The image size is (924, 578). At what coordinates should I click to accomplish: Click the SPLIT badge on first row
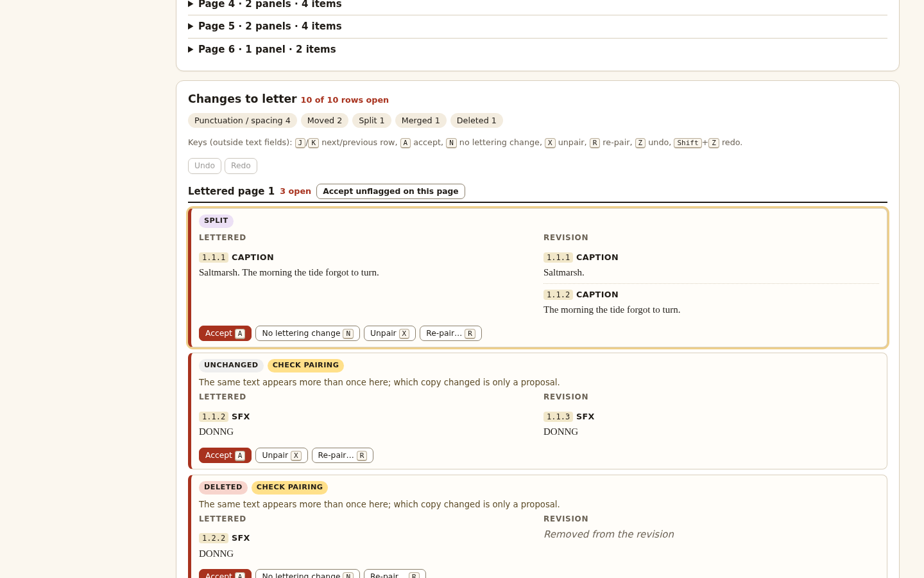coord(216,221)
